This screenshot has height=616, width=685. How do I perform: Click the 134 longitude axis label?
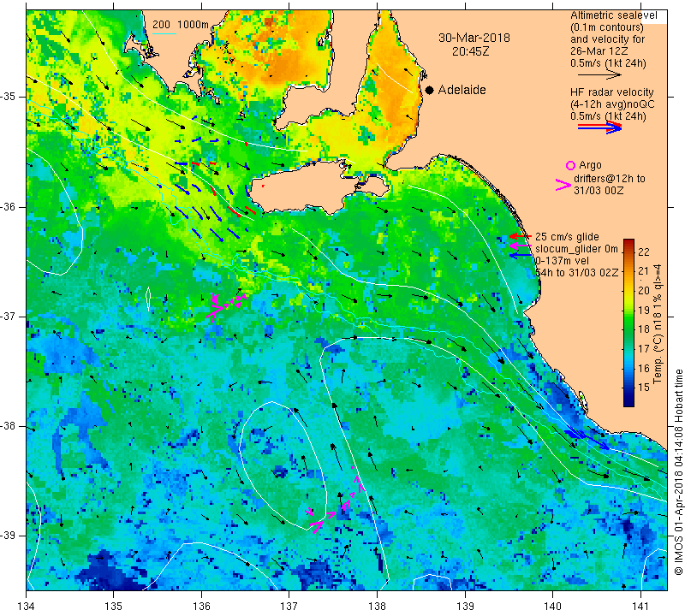pos(27,606)
